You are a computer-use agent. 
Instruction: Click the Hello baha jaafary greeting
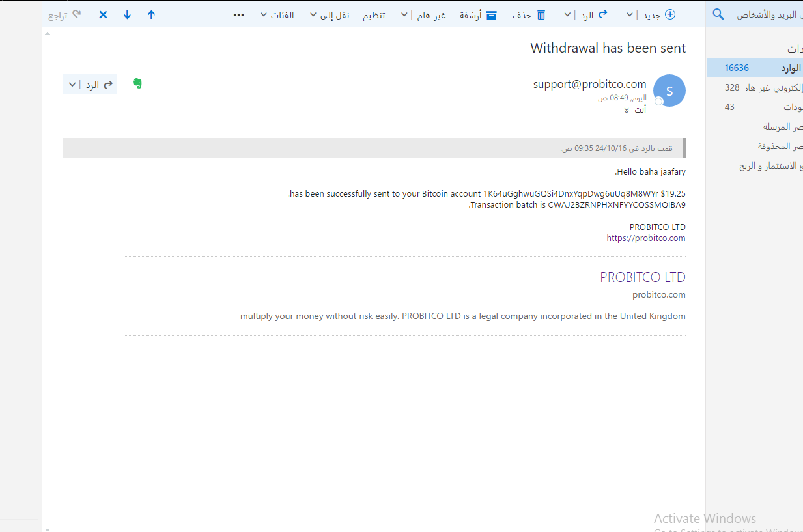[650, 172]
